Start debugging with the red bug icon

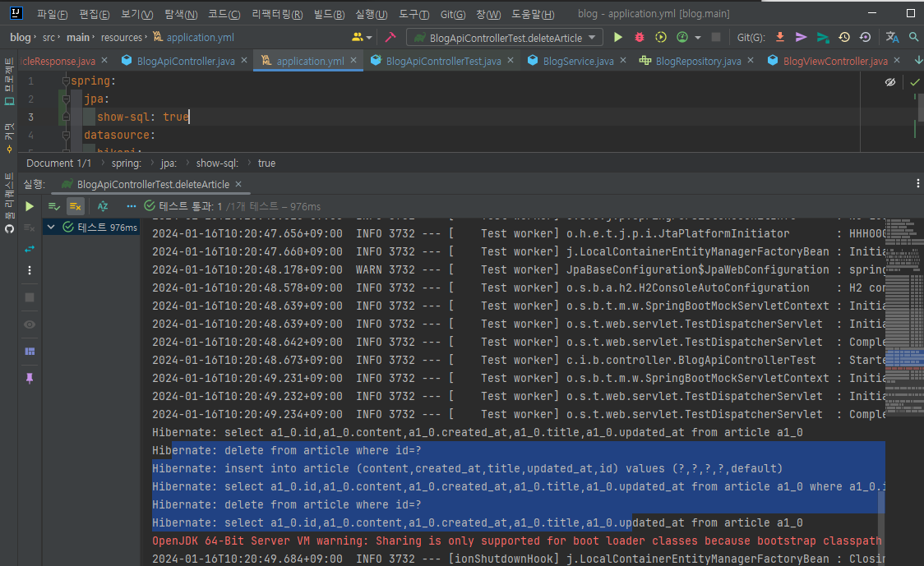click(640, 37)
